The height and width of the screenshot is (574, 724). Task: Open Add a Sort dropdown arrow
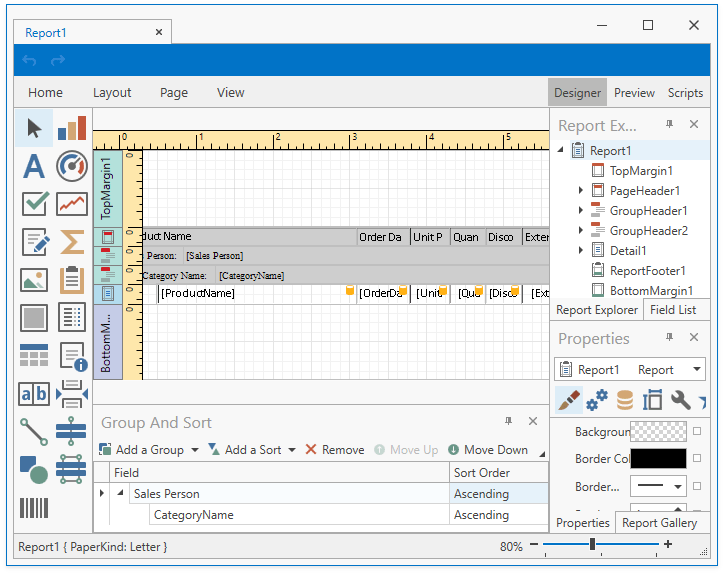coord(292,450)
